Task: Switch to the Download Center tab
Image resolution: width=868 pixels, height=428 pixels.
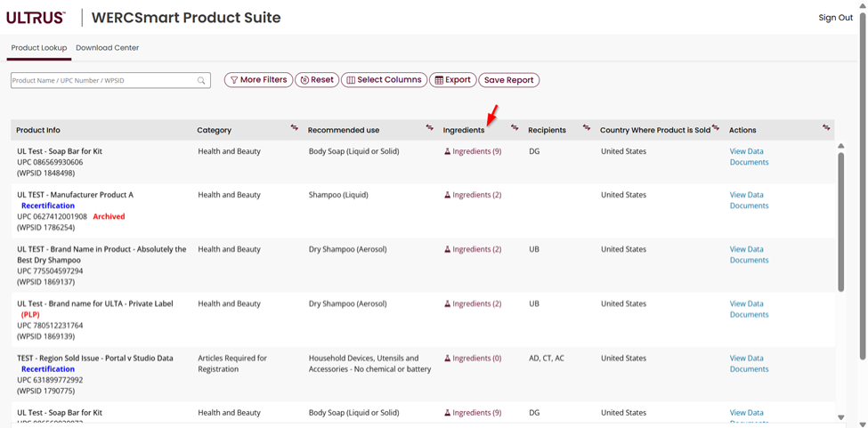Action: [x=108, y=47]
